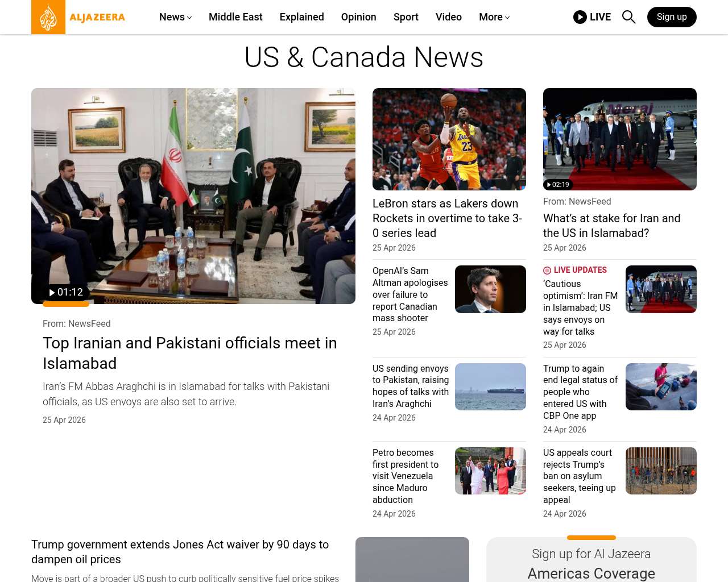Image resolution: width=728 pixels, height=582 pixels.
Task: Open the LeBron Lakers Rockets article
Action: [x=447, y=218]
